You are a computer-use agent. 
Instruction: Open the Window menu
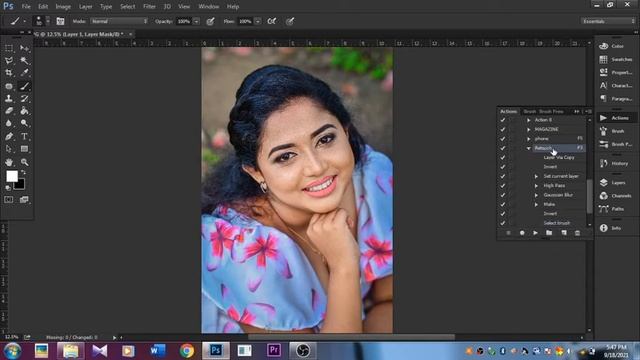pos(209,7)
